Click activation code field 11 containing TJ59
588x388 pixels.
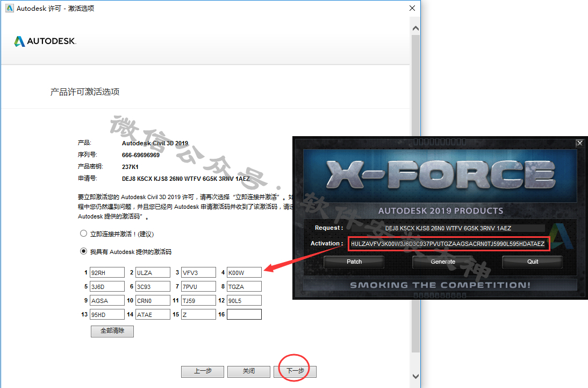199,300
